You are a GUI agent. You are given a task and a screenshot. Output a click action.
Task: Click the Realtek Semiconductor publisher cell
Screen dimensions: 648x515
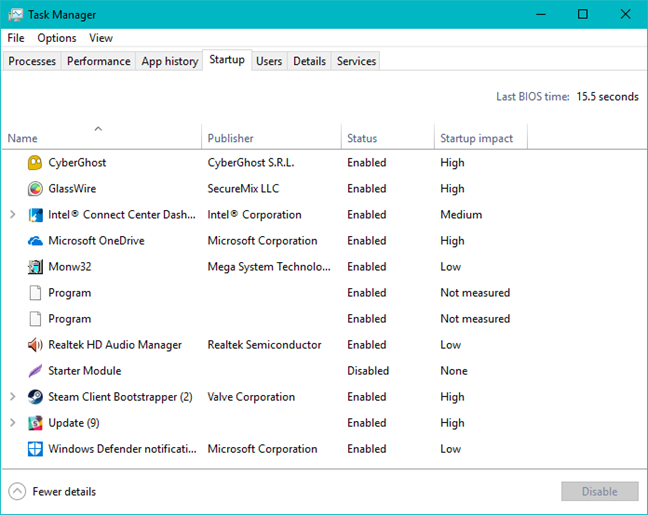[264, 345]
